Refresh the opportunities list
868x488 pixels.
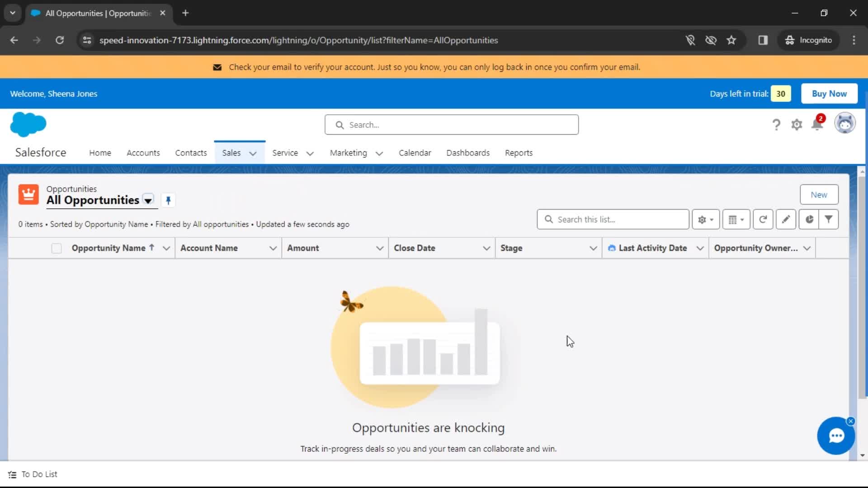coord(763,219)
